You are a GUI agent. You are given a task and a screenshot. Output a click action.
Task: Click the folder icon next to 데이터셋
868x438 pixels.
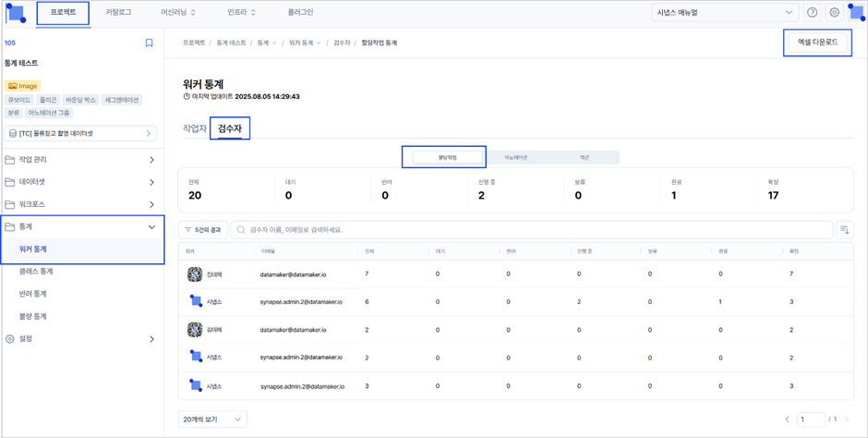pos(9,182)
